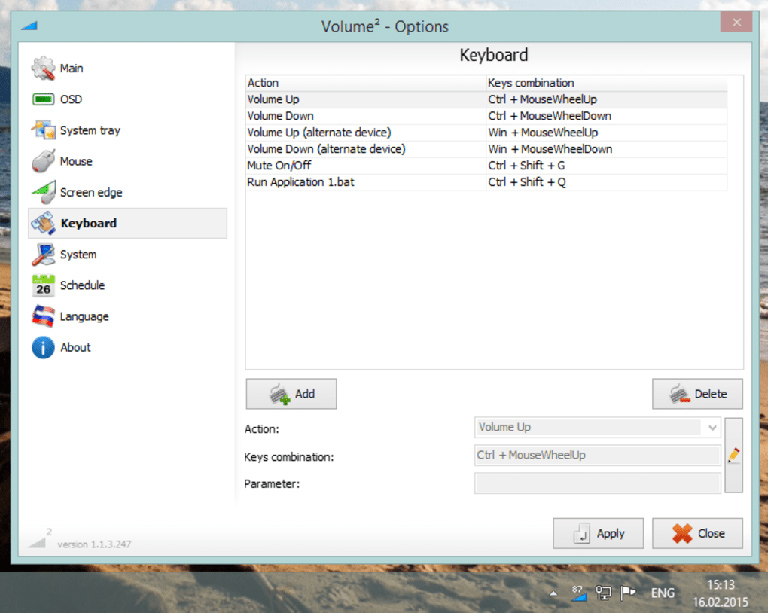The width and height of the screenshot is (768, 613).
Task: Select the Schedule calendar icon
Action: (x=44, y=285)
